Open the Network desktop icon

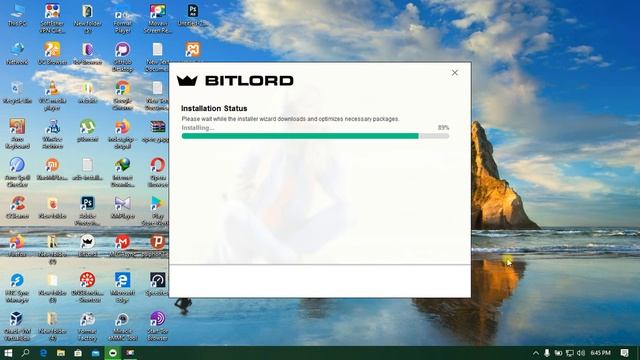(17, 53)
